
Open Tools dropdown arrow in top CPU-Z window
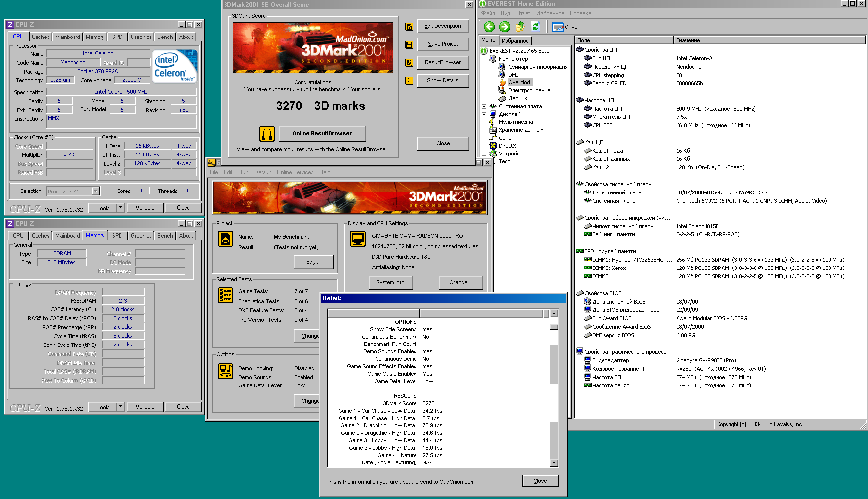(x=120, y=208)
